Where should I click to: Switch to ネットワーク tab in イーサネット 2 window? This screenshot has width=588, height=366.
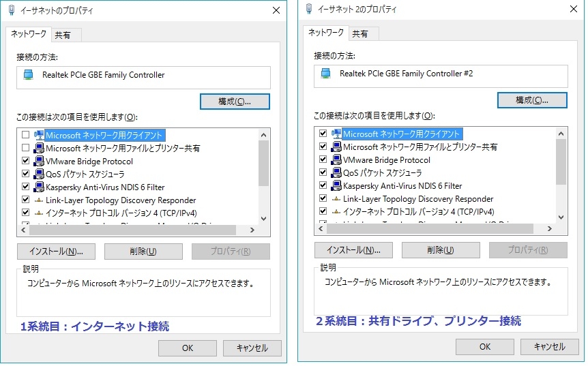click(326, 33)
